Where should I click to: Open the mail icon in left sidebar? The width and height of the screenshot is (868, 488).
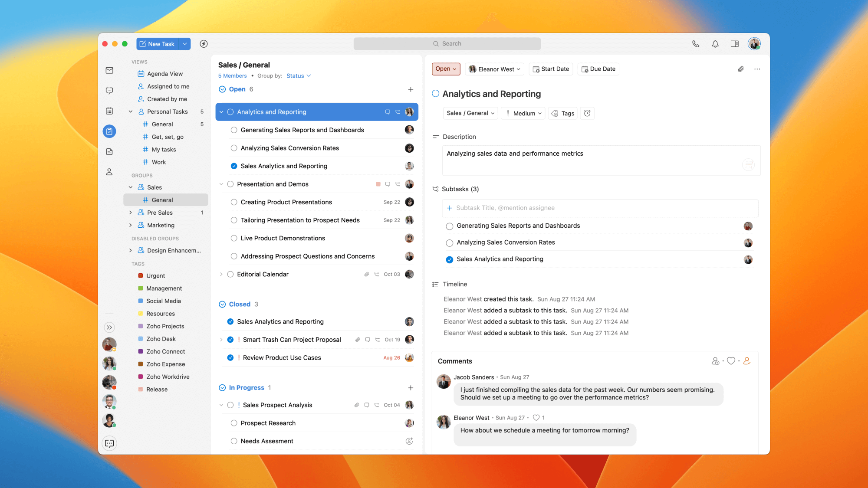[x=109, y=70]
